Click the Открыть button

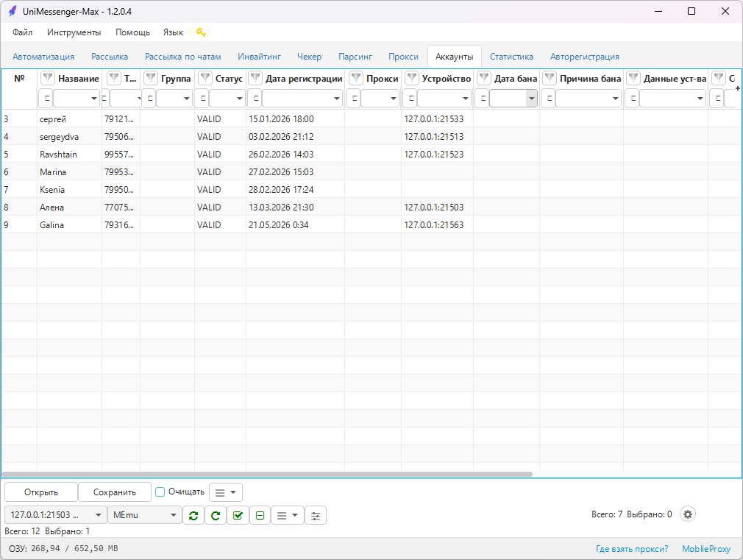(41, 492)
